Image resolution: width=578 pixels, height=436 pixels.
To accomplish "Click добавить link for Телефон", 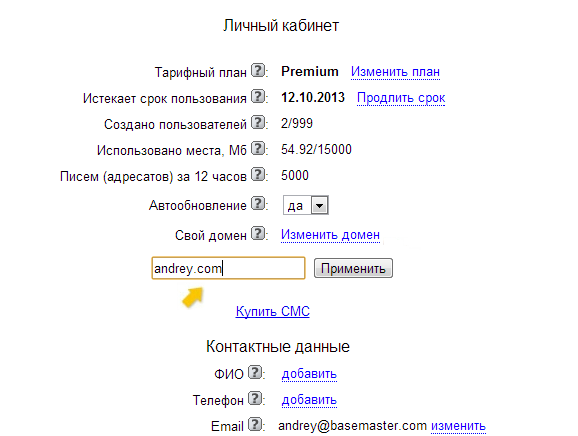I will 309,400.
